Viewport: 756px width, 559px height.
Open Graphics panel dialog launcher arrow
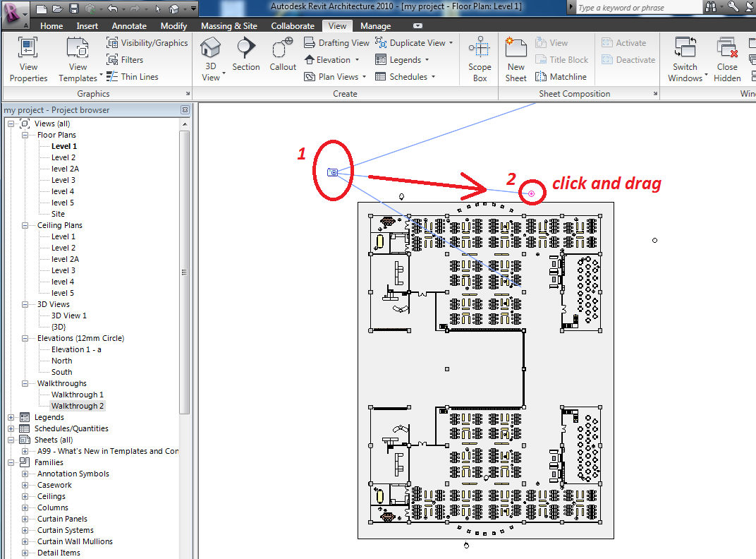[188, 94]
